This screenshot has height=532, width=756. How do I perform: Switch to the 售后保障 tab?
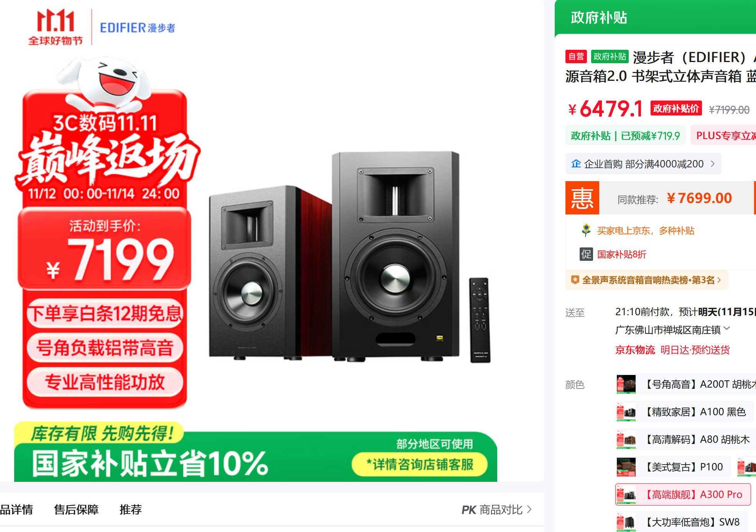(76, 509)
